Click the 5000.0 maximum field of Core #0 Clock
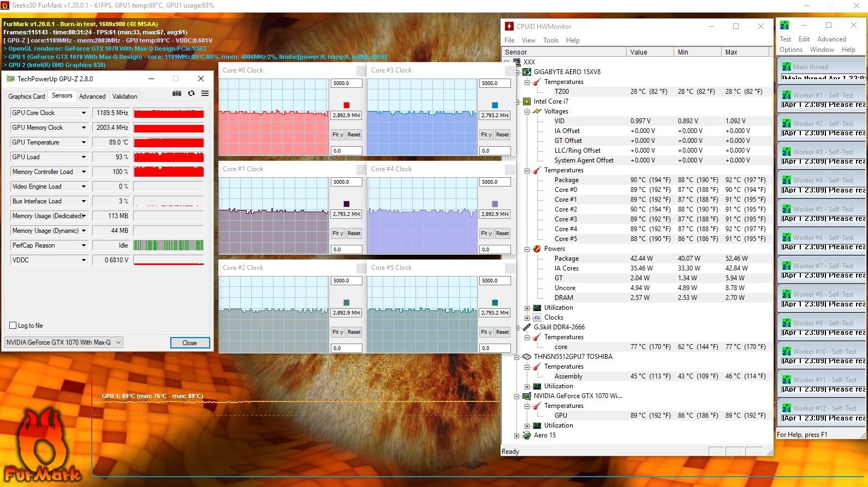The height and width of the screenshot is (487, 868). coord(347,83)
